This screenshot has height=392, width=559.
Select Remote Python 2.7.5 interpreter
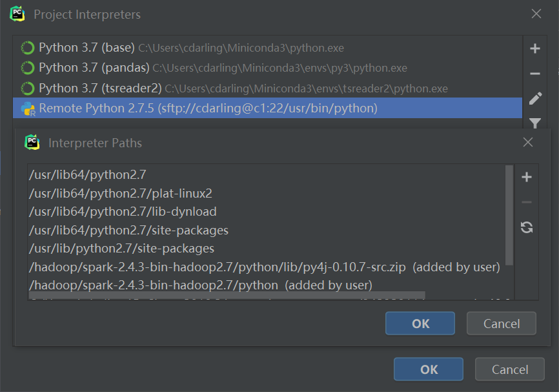coord(207,108)
